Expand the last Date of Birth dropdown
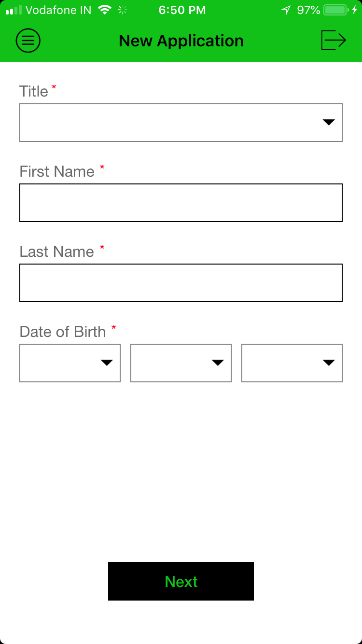Viewport: 362px width, 644px height. pyautogui.click(x=292, y=363)
